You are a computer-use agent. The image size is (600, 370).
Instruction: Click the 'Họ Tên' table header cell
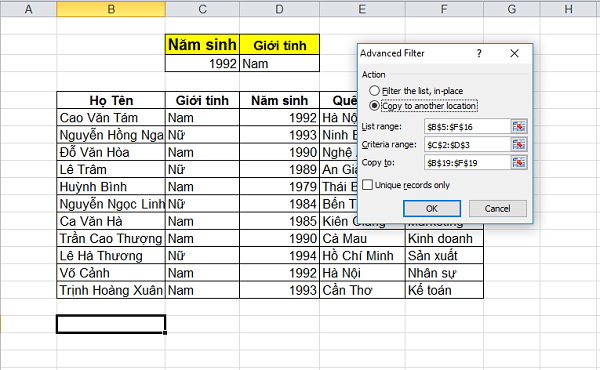[111, 100]
